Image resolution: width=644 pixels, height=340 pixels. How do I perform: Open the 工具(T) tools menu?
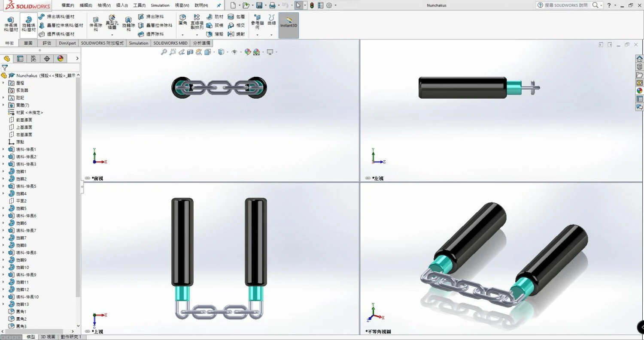(139, 6)
